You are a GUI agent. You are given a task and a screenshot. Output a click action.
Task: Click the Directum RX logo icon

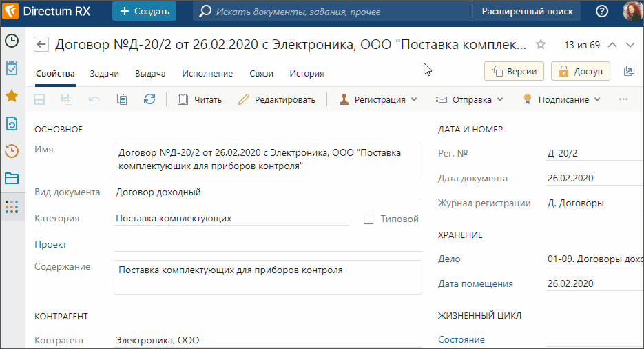(x=10, y=11)
